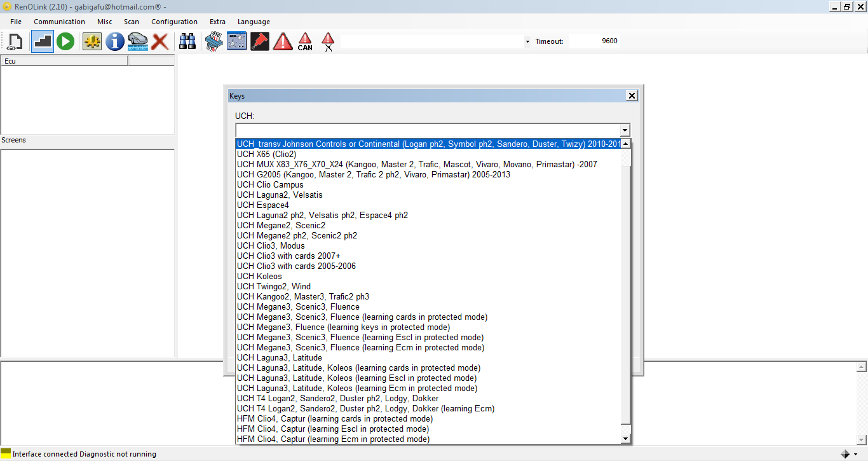868x461 pixels.
Task: Open the Communication menu
Action: point(59,22)
